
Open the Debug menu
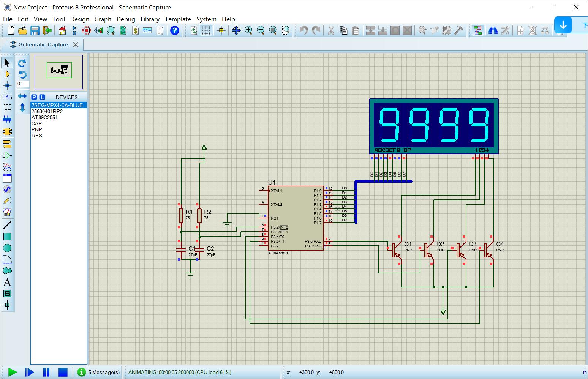pyautogui.click(x=126, y=19)
